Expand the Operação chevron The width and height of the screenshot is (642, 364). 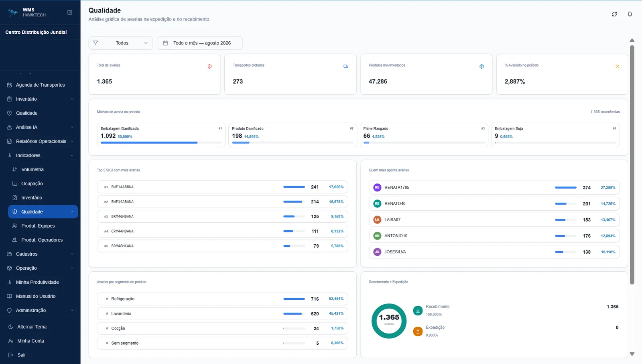click(x=72, y=268)
